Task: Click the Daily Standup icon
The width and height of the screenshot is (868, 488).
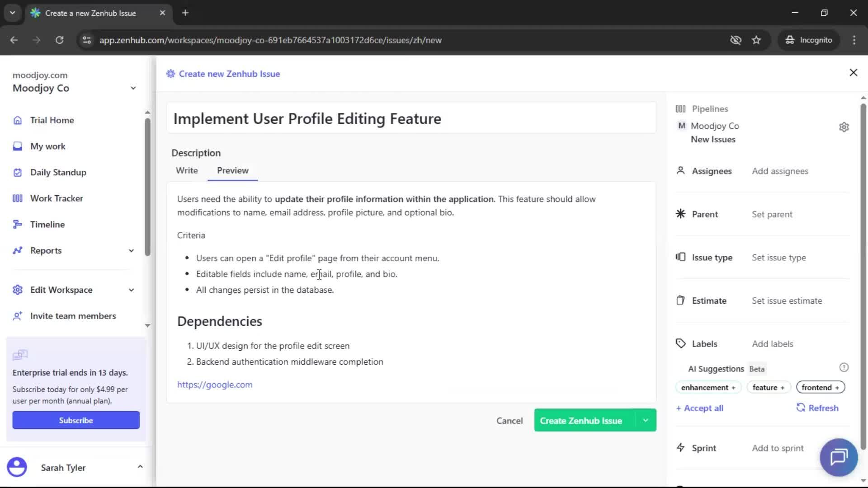Action: (17, 172)
